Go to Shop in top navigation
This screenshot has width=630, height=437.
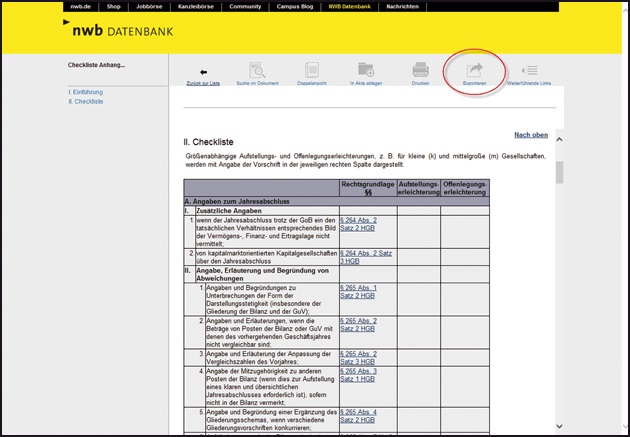coord(114,6)
